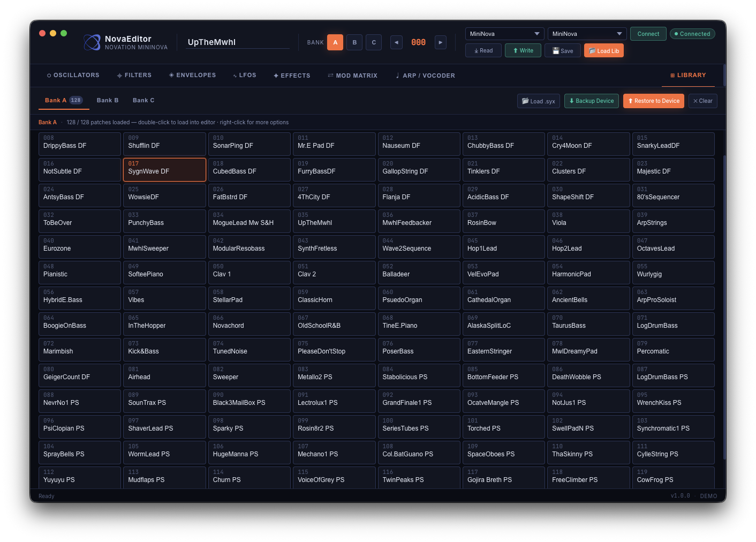Click the patch number 000 display
This screenshot has width=756, height=542.
419,42
